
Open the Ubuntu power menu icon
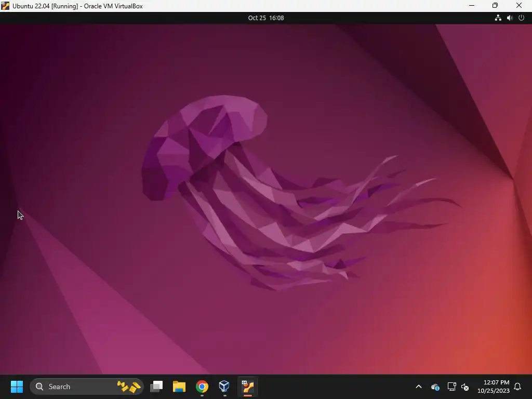tap(522, 18)
